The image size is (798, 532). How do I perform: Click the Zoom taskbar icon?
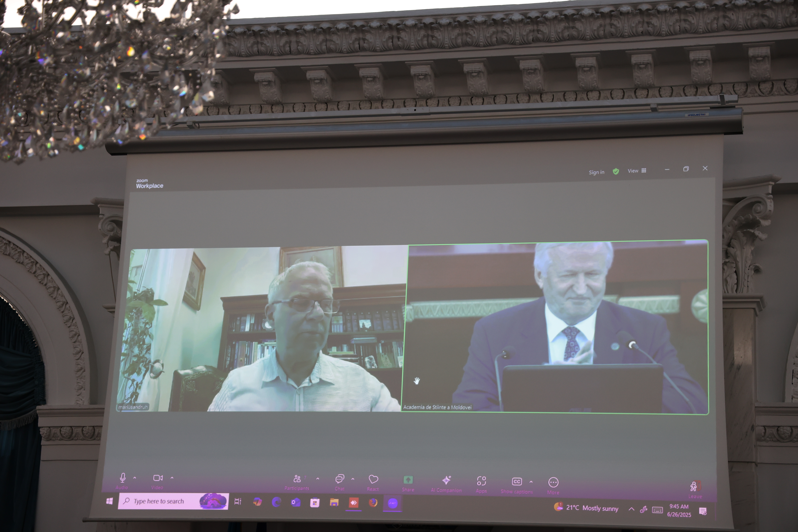(393, 503)
